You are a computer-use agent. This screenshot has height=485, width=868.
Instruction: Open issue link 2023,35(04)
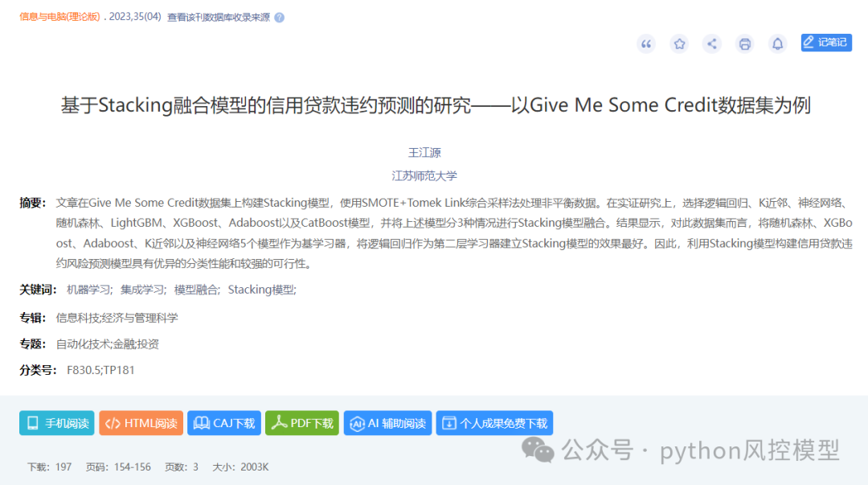134,17
